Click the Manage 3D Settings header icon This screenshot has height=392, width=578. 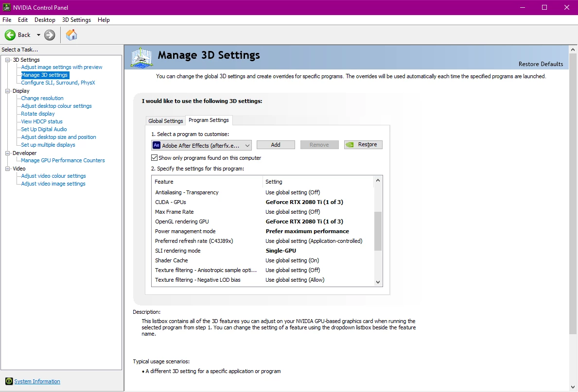141,57
